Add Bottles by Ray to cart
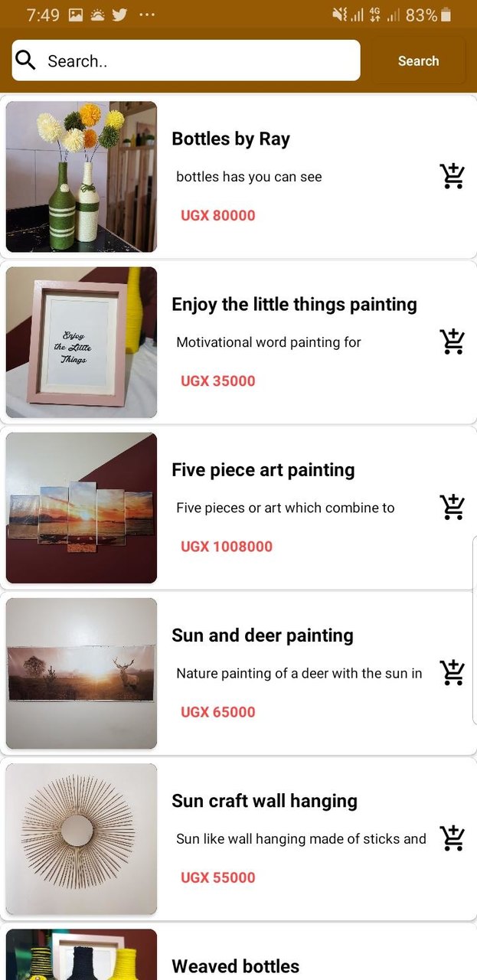This screenshot has height=980, width=477. click(452, 176)
